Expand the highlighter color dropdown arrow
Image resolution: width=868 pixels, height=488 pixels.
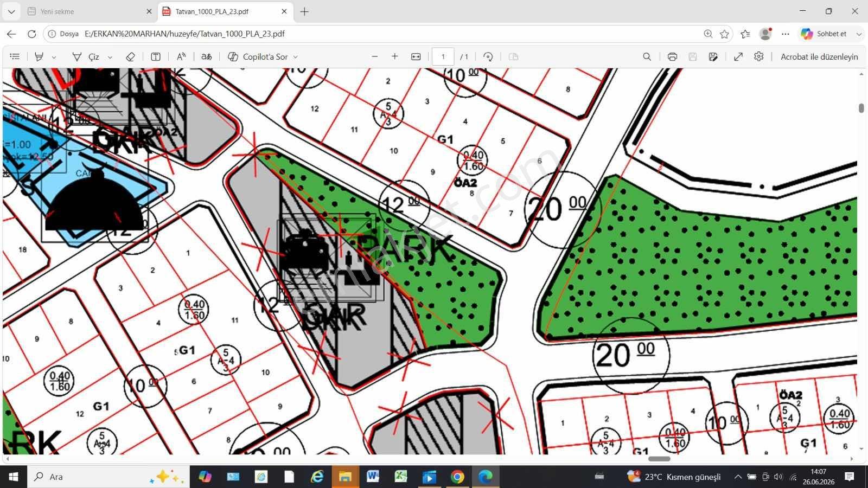54,57
